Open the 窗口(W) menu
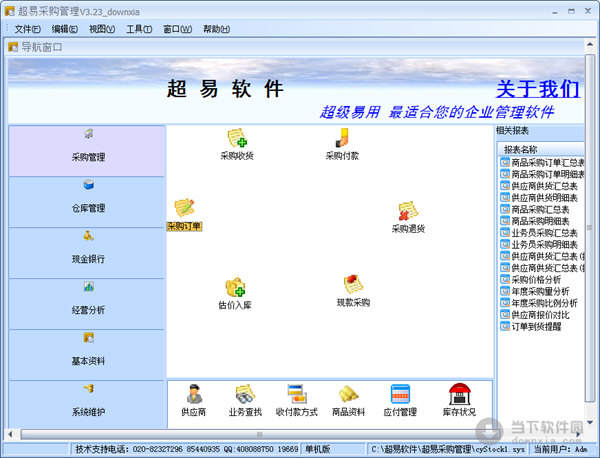 click(x=178, y=29)
